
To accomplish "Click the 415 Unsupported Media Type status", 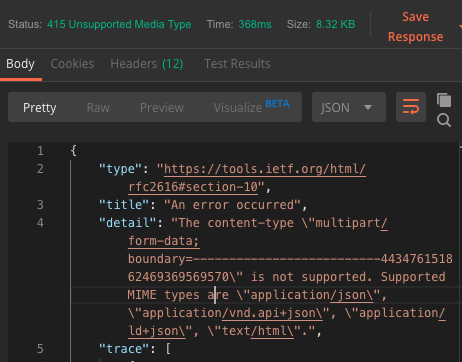I will [119, 24].
